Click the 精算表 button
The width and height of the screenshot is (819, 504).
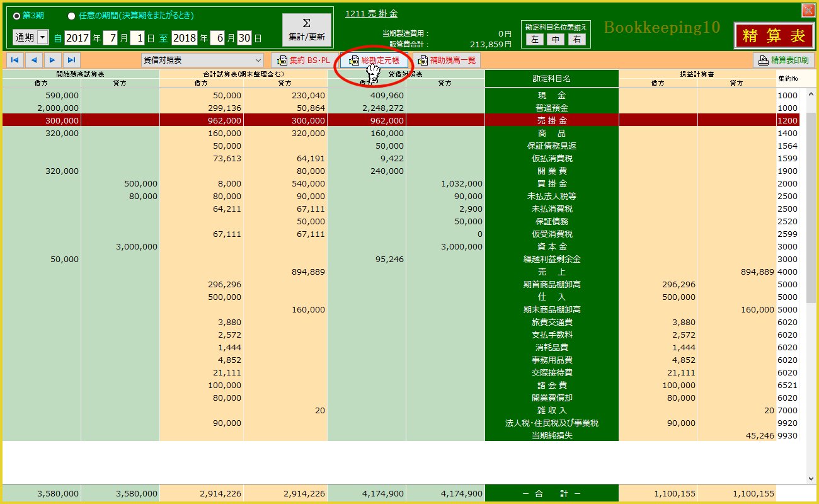point(773,35)
